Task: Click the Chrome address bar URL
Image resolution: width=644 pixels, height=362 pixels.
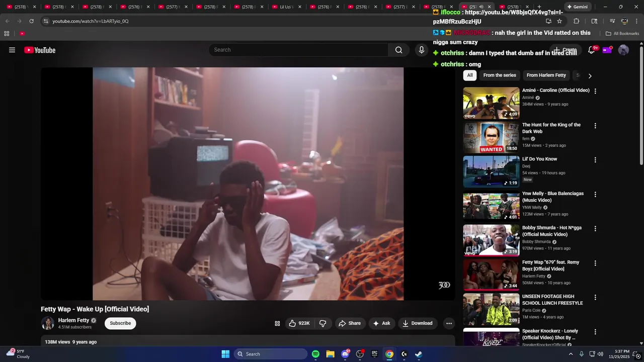Action: (91, 21)
